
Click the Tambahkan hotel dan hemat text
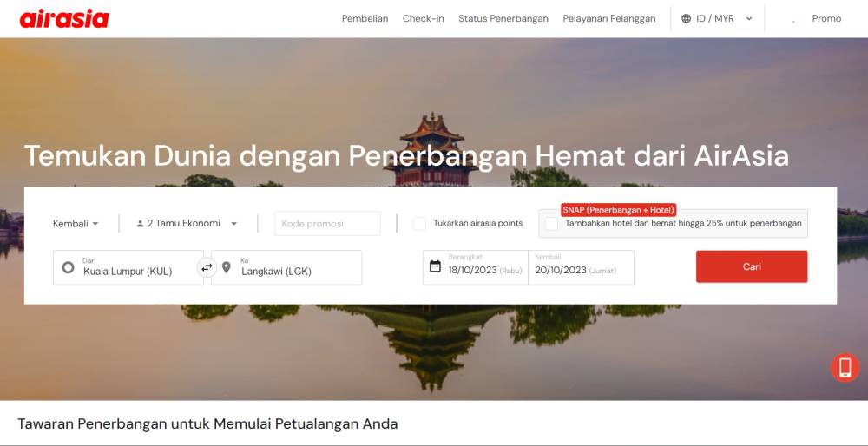[683, 224]
